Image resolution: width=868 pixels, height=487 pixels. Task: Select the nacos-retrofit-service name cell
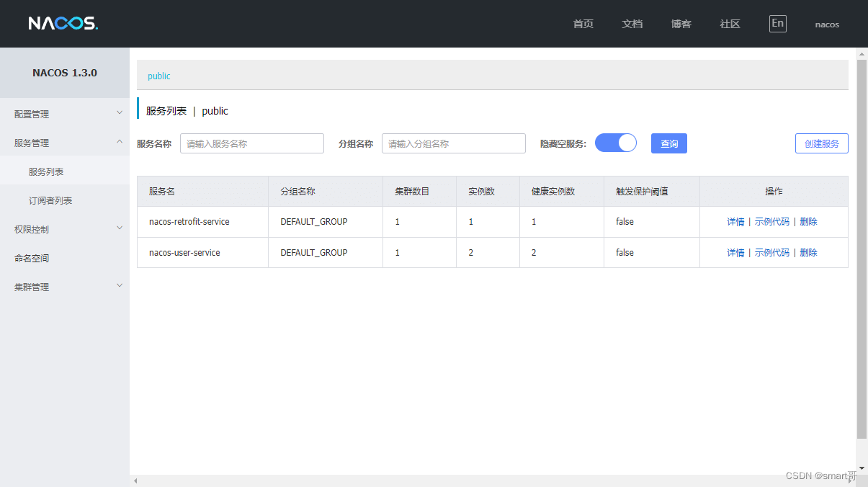coord(202,222)
